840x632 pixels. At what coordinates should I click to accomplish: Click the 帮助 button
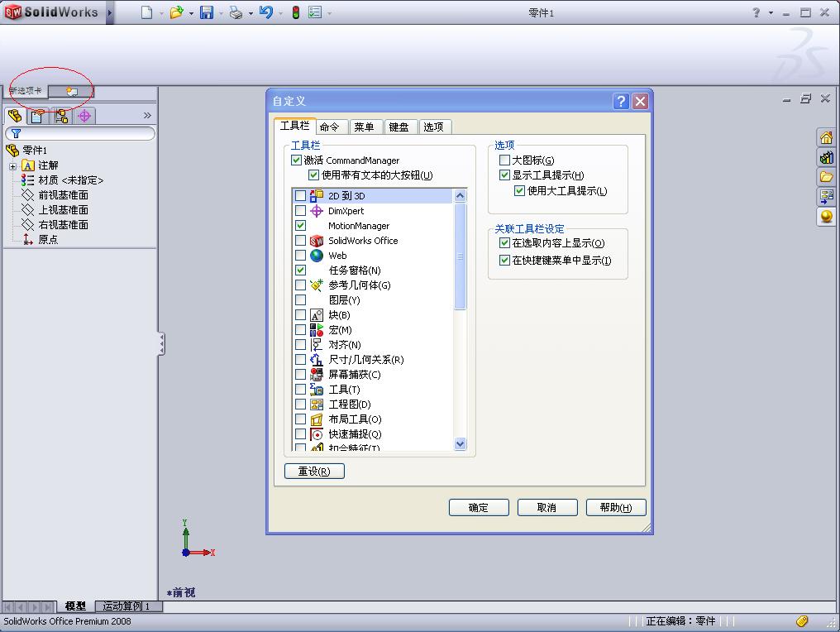click(x=616, y=507)
